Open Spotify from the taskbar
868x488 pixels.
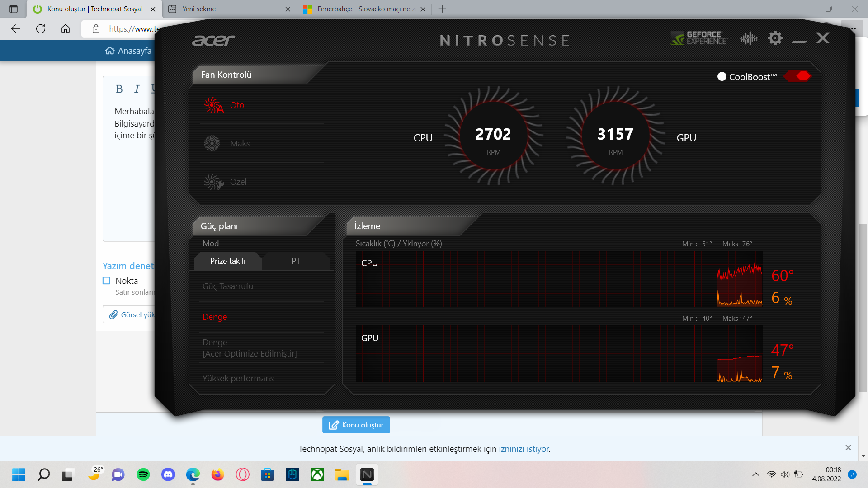point(143,474)
